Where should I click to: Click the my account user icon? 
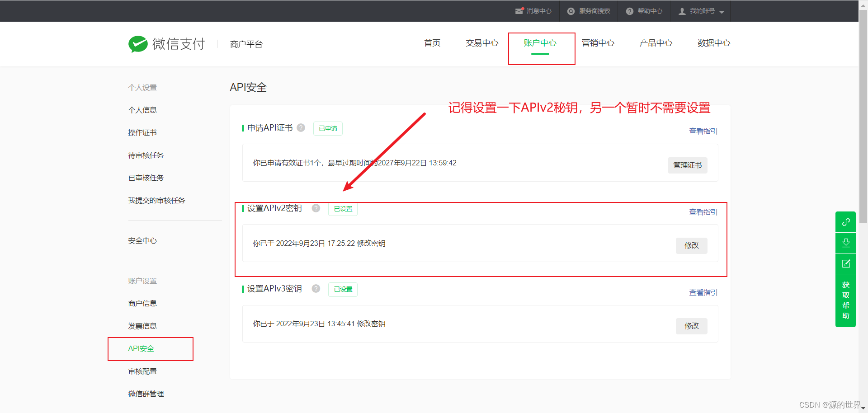(x=682, y=11)
